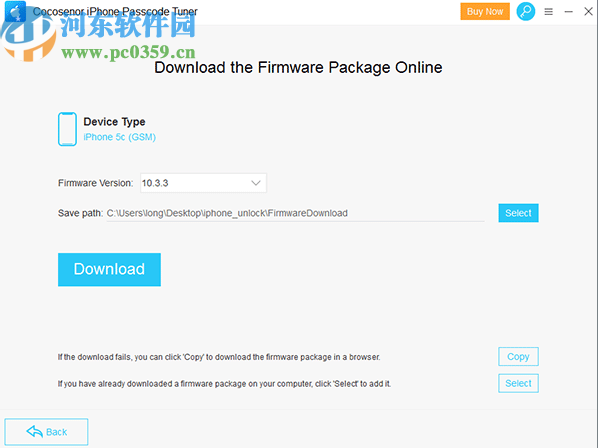The width and height of the screenshot is (601, 448).
Task: Click the Device Type heading
Action: point(114,122)
